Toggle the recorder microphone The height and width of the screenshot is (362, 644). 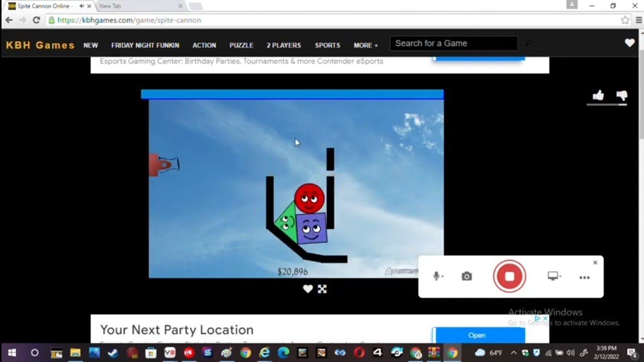[x=437, y=276]
